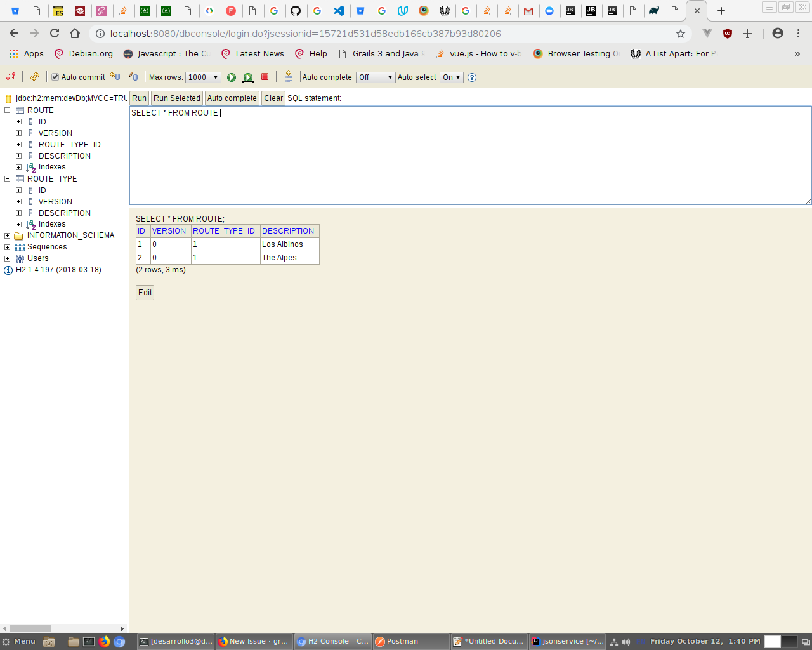Image resolution: width=812 pixels, height=650 pixels.
Task: Click the Auto complete button
Action: 232,98
